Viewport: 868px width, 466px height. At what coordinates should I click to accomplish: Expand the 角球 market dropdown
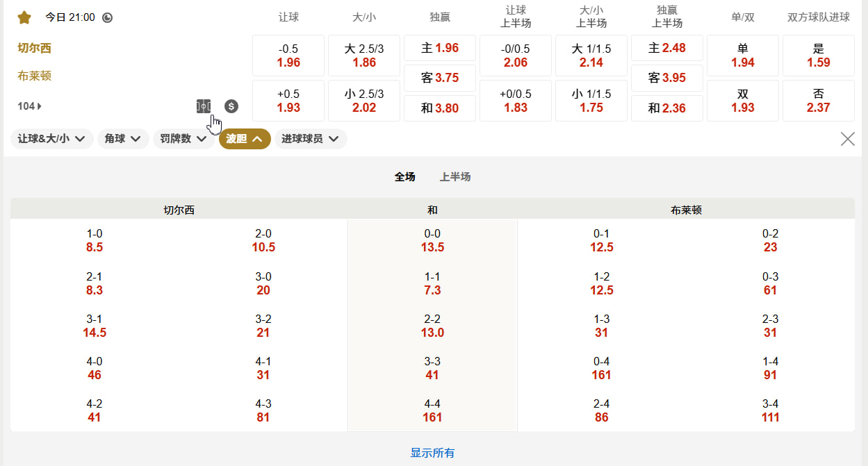point(123,139)
